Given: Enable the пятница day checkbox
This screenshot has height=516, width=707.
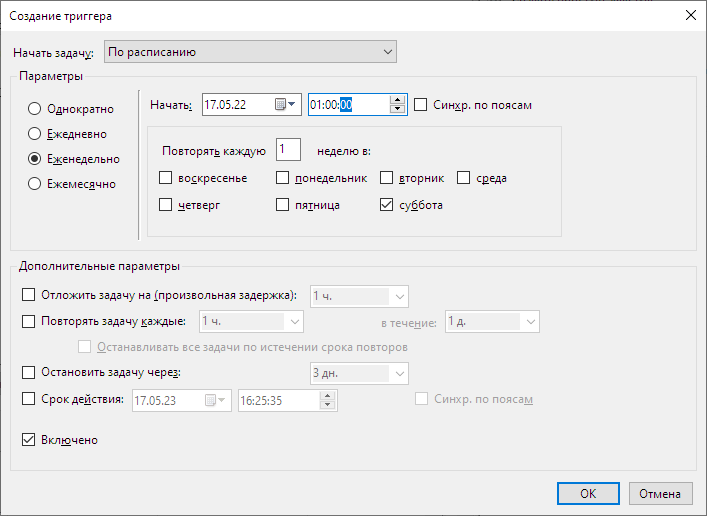Looking at the screenshot, I should (x=282, y=205).
